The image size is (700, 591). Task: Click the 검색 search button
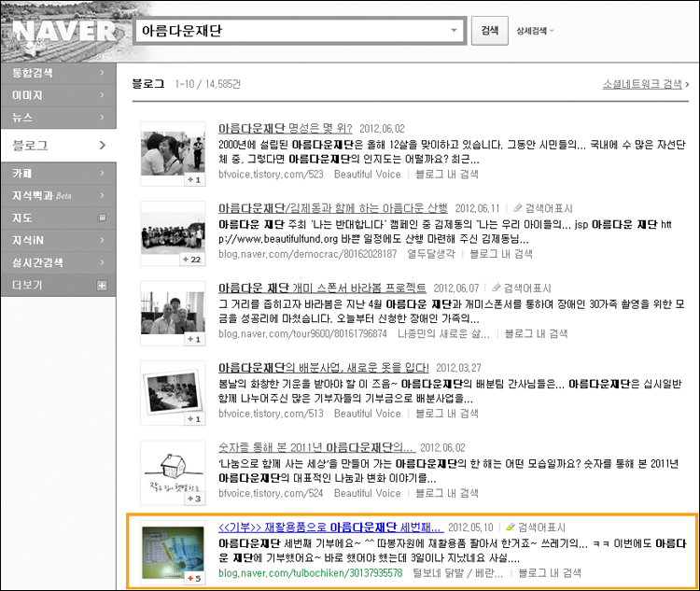point(490,31)
